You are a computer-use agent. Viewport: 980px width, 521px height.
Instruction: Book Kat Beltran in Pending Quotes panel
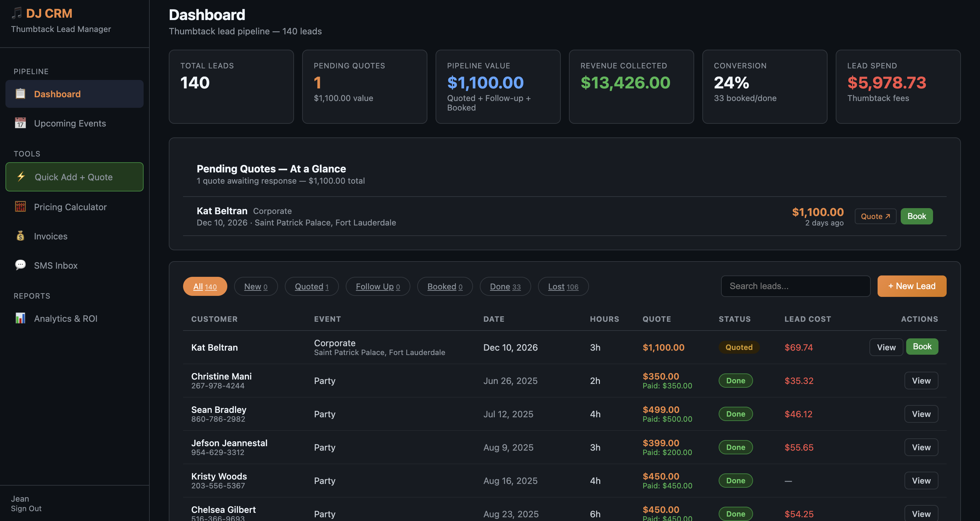[916, 216]
